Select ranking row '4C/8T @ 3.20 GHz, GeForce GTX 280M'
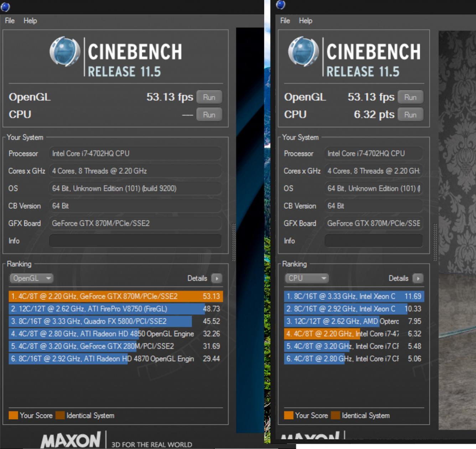Screen dimensions: 476x449 [116, 346]
